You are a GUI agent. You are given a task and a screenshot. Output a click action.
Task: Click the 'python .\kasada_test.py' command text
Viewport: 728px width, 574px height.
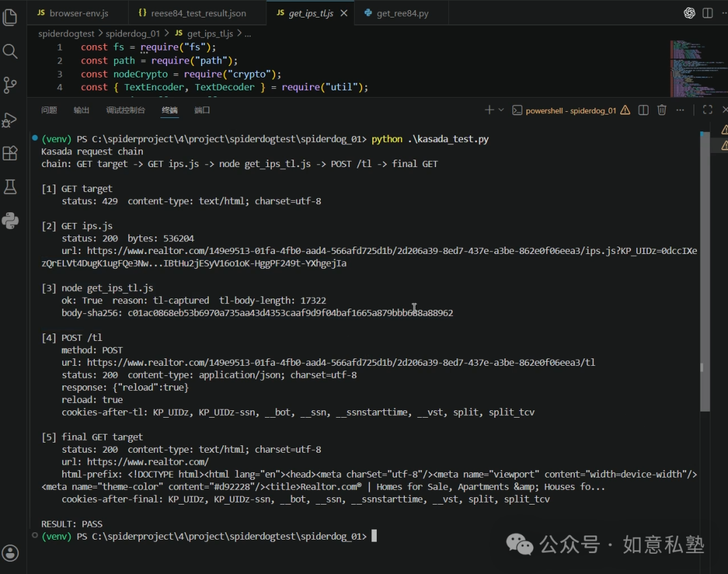coord(430,139)
